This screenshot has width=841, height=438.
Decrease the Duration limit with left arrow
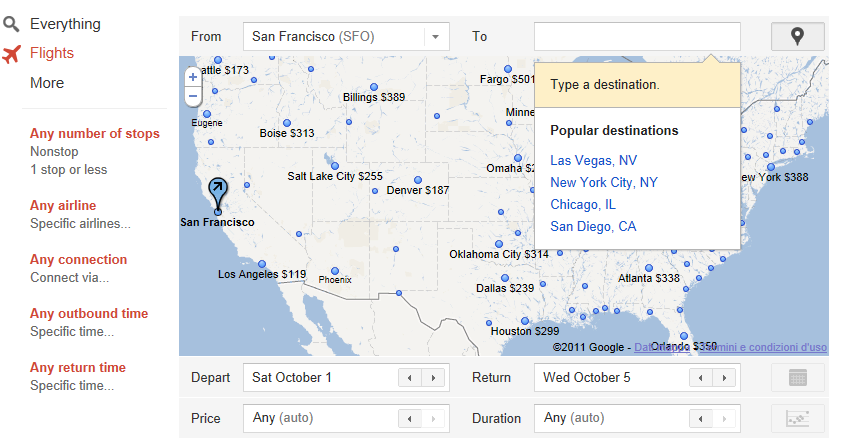pyautogui.click(x=701, y=418)
